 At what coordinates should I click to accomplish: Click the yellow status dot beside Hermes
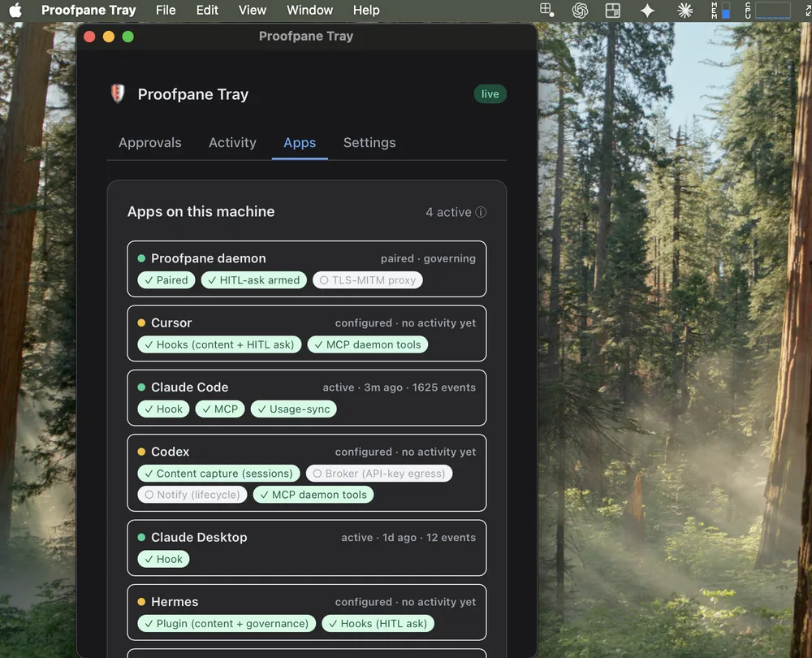pos(141,601)
